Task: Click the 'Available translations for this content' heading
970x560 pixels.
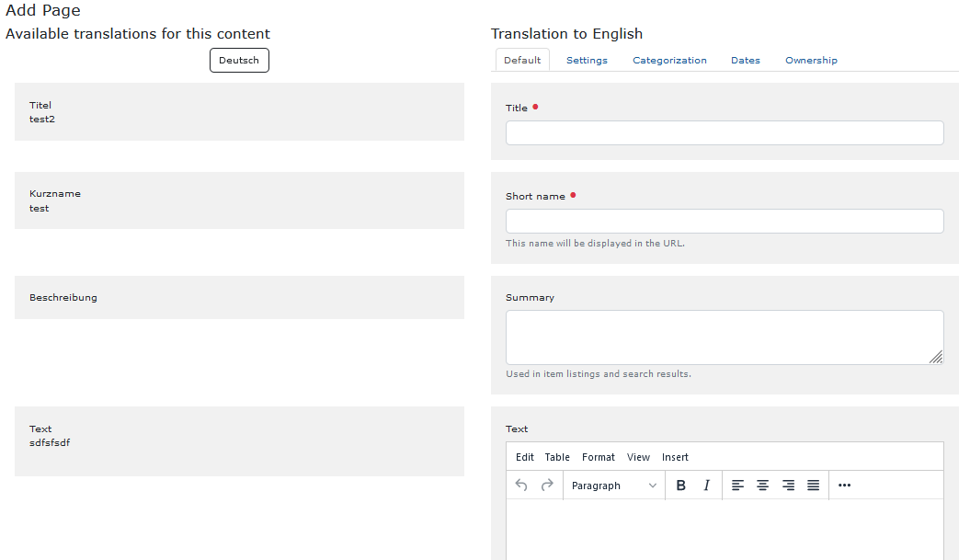Action: click(138, 34)
